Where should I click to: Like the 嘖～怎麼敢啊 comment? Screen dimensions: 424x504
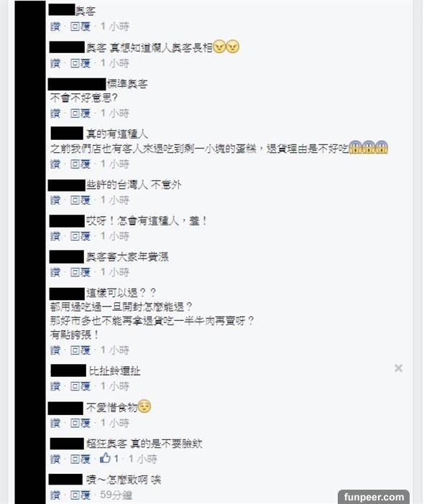[55, 495]
